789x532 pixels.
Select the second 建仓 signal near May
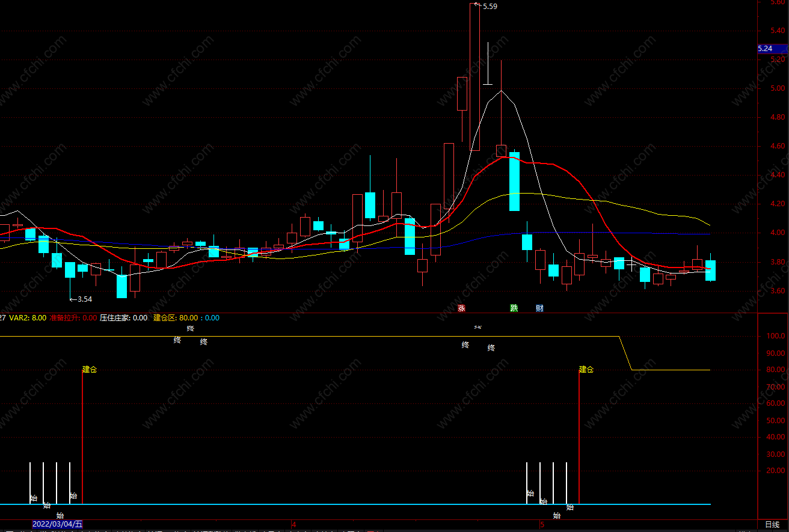[586, 370]
